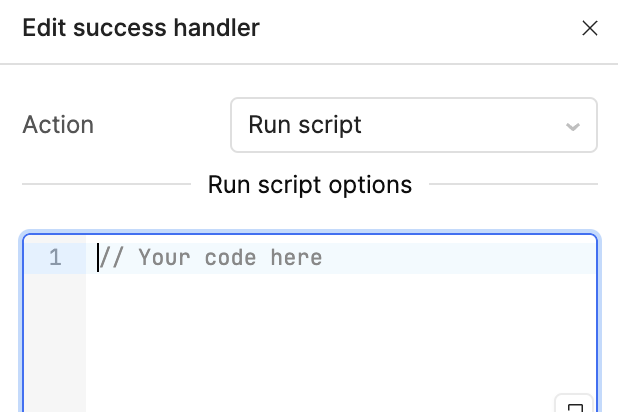Screen dimensions: 618x412
Task: Click the '// Your code here' placeholder
Action: click(x=210, y=258)
